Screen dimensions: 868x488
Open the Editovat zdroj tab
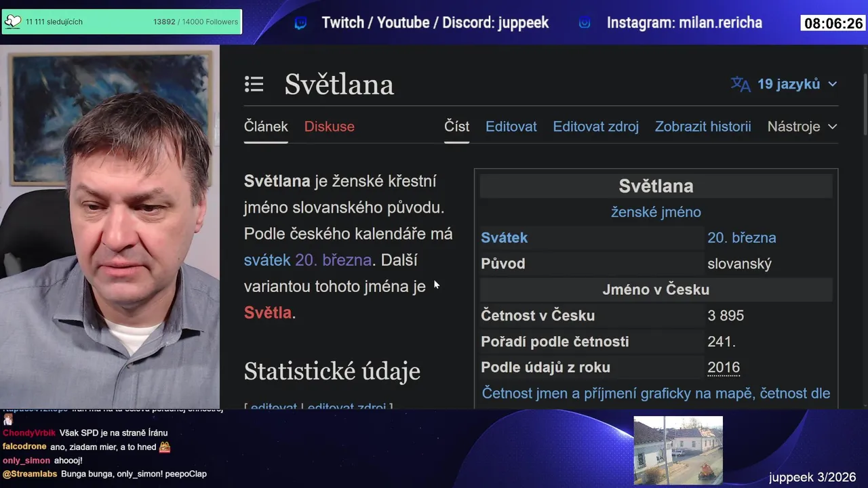[x=596, y=126]
